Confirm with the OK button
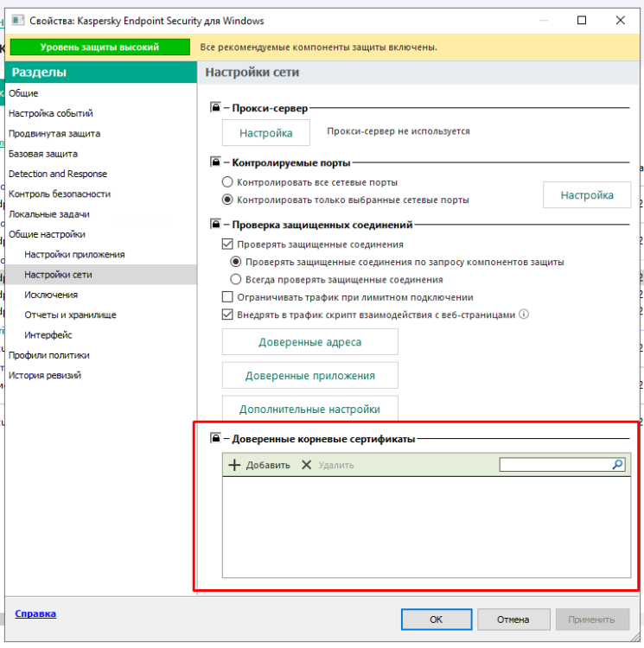The width and height of the screenshot is (644, 648). pos(437,619)
